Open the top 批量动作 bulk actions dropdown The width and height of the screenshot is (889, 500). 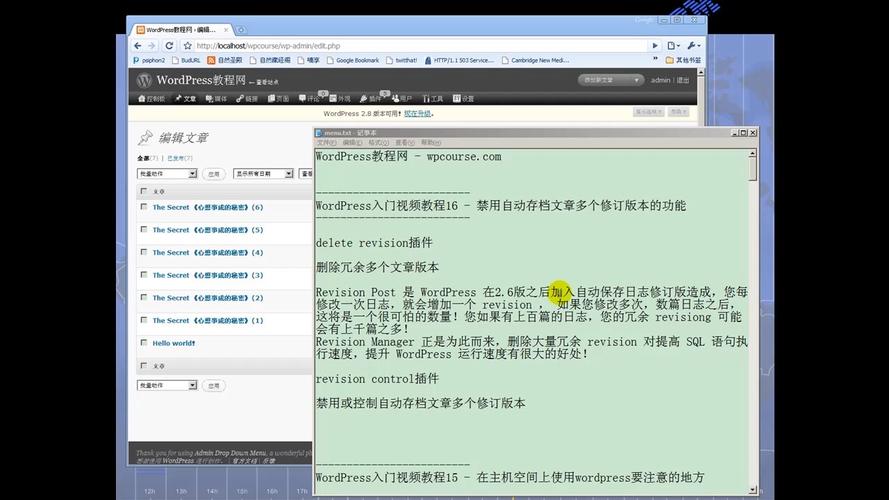[167, 173]
